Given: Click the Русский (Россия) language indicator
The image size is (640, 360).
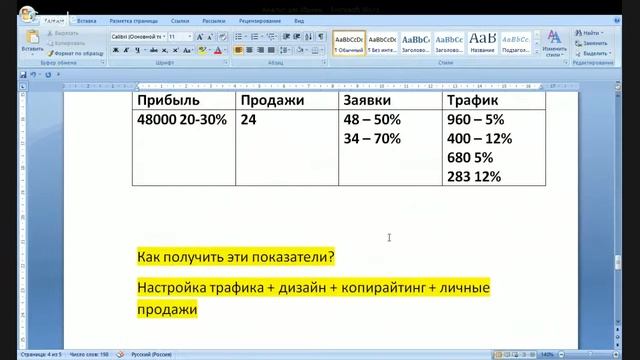Looking at the screenshot, I should click(x=151, y=355).
